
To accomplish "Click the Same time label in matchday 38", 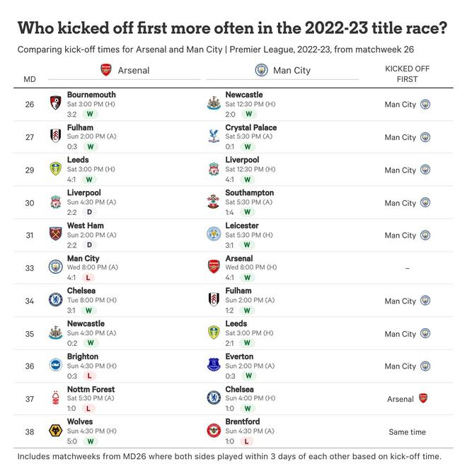I will pyautogui.click(x=407, y=431).
